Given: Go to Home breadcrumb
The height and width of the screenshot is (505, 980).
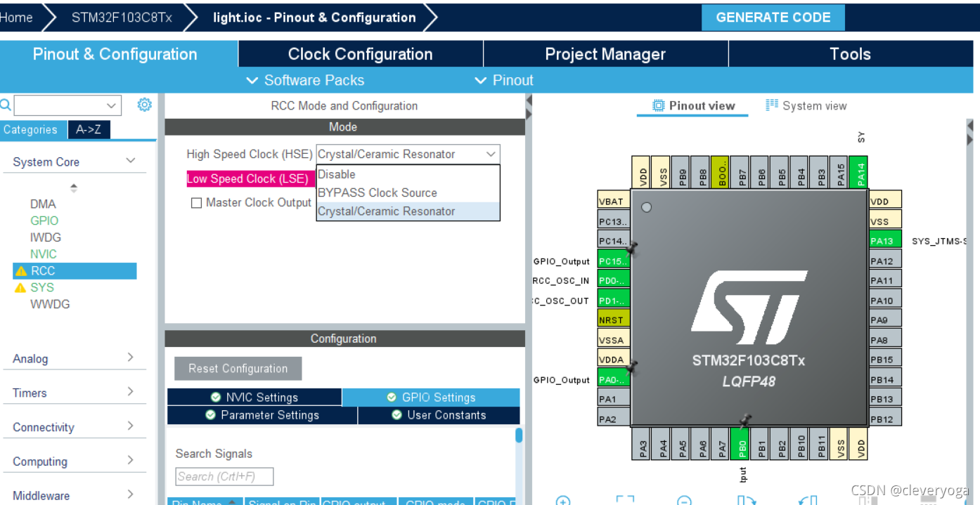Looking at the screenshot, I should point(17,18).
